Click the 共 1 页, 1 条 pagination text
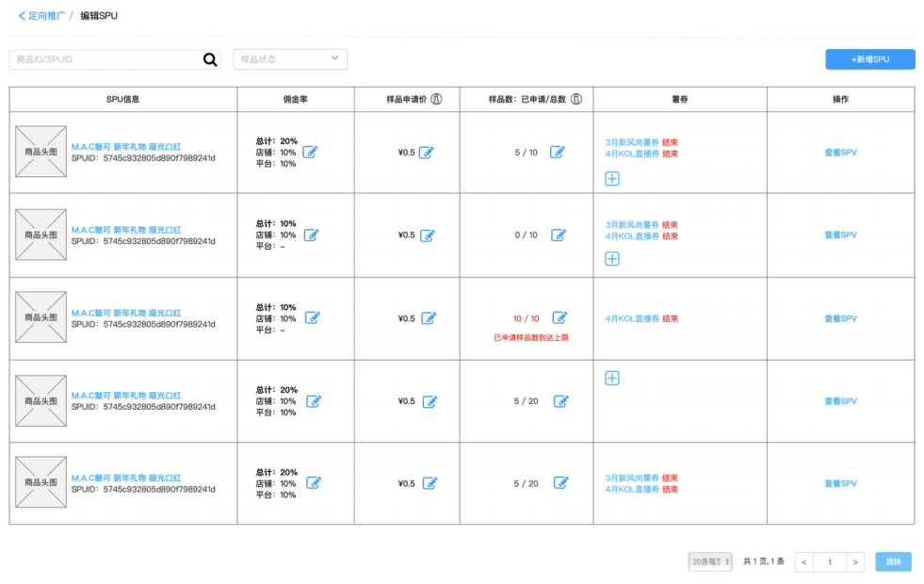Screen dimensions: 924x584 click(764, 561)
